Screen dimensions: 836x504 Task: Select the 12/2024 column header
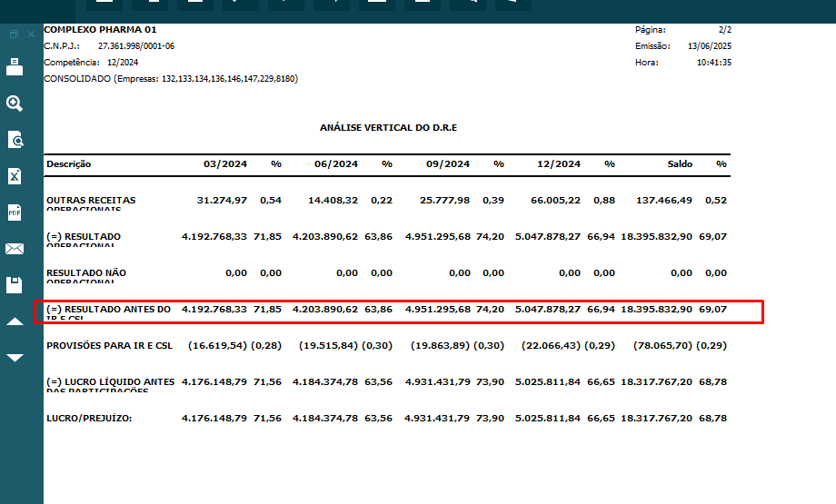[x=560, y=164]
